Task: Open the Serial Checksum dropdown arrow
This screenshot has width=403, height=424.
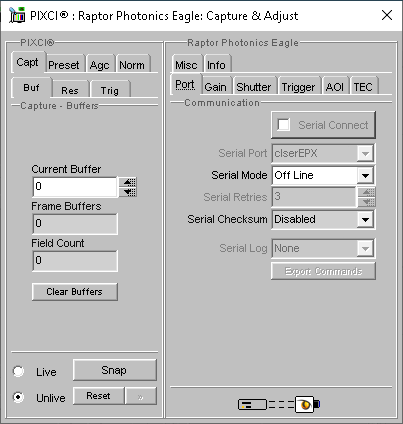Action: 365,219
